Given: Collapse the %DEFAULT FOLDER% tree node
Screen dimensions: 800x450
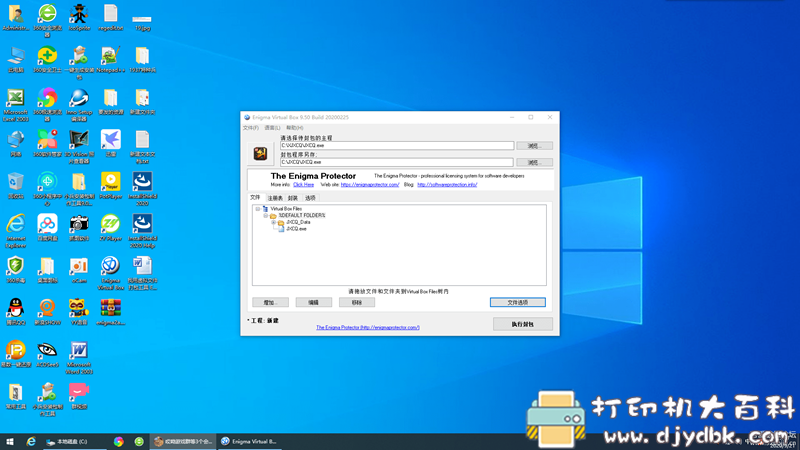Looking at the screenshot, I should coord(265,216).
